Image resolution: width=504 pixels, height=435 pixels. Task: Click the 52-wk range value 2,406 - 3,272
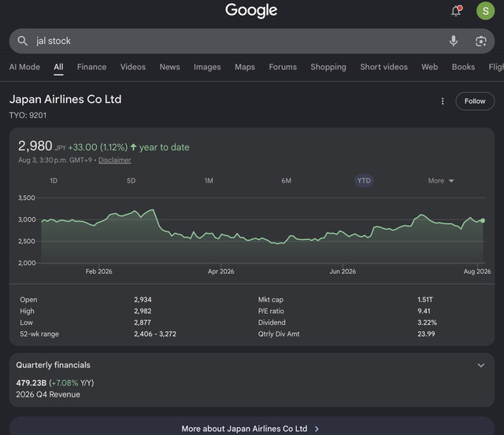(x=155, y=334)
